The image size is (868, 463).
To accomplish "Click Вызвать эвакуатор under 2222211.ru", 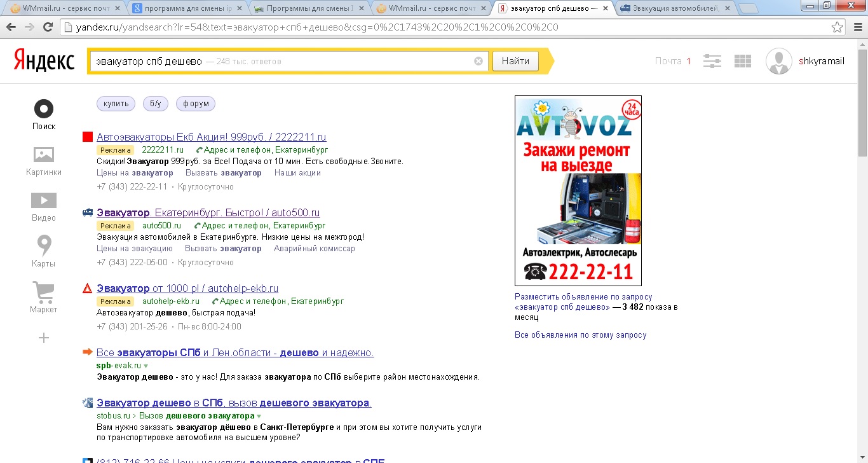I will point(224,173).
